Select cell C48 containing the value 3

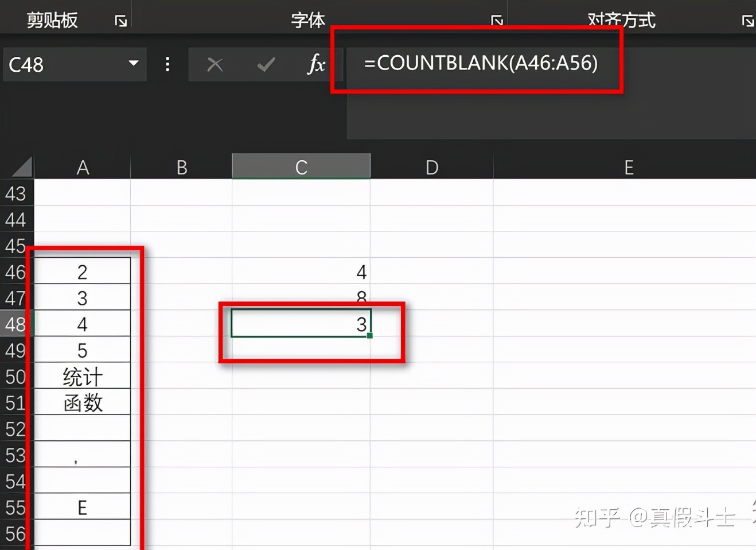coord(301,323)
